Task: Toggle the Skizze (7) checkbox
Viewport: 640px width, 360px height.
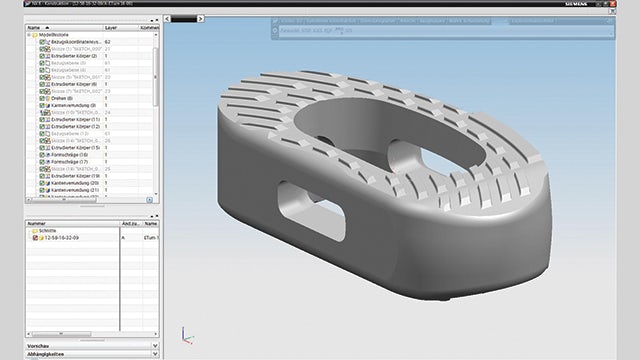Action: (42, 91)
